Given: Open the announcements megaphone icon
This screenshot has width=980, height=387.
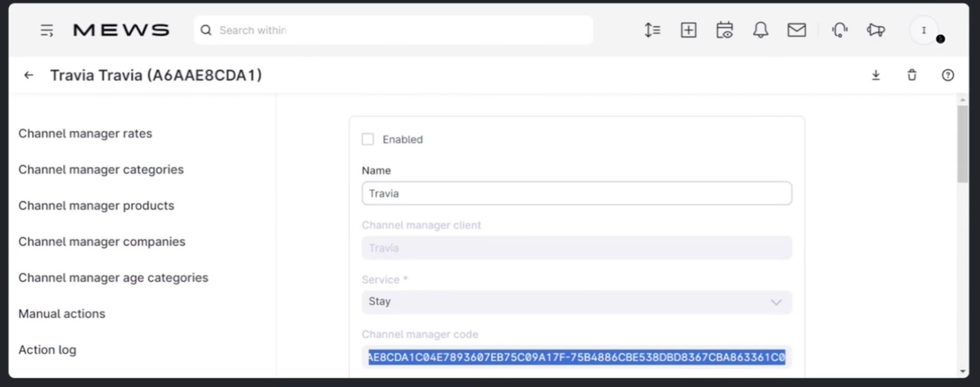Looking at the screenshot, I should [x=876, y=30].
